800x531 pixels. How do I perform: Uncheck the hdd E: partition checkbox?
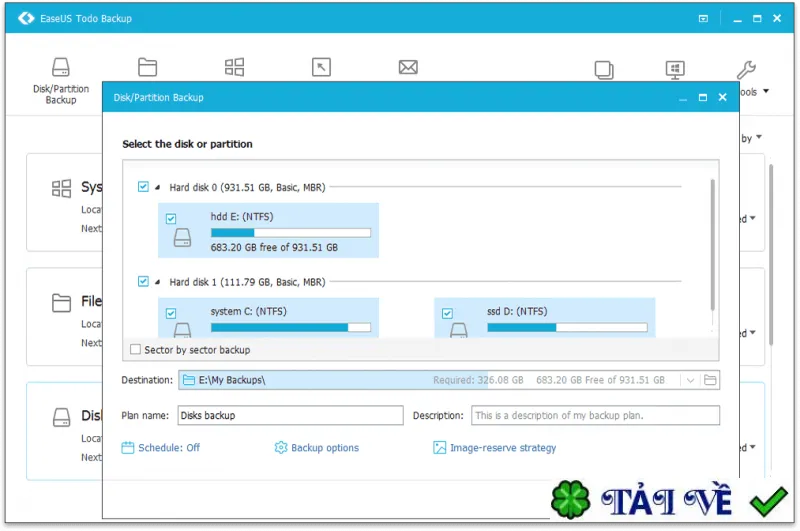171,219
